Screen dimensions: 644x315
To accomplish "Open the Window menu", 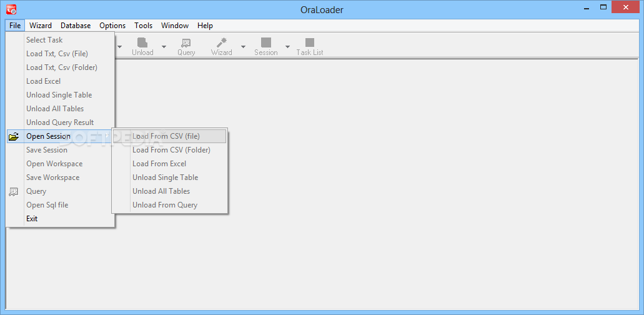I will 175,26.
